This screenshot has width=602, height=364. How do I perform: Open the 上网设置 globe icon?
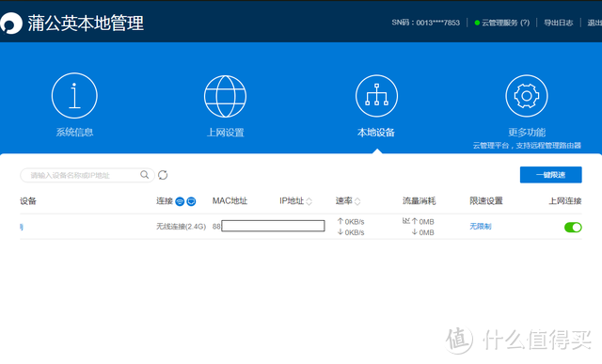click(225, 96)
